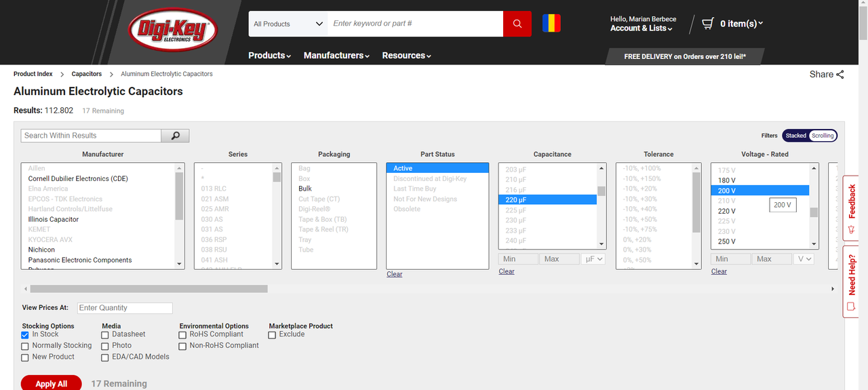Toggle the In Stock checkbox
This screenshot has height=390, width=868.
[25, 334]
